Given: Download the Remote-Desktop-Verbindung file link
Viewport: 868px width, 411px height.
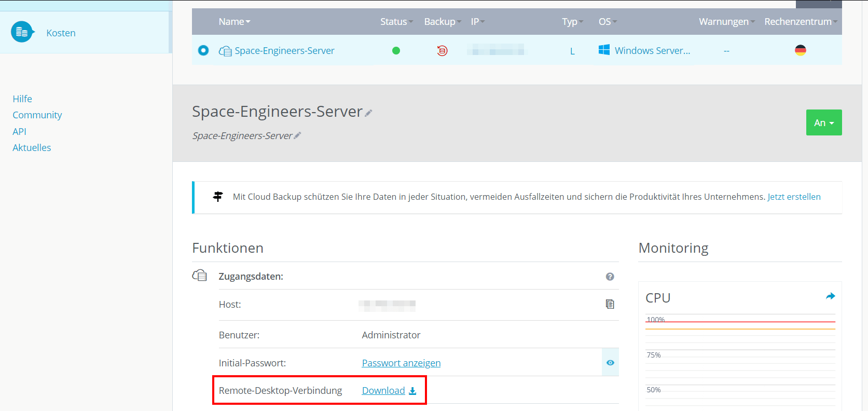Looking at the screenshot, I should pyautogui.click(x=383, y=391).
